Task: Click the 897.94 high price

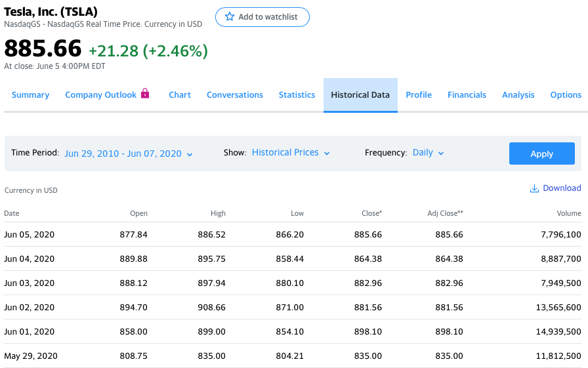Action: pos(211,283)
